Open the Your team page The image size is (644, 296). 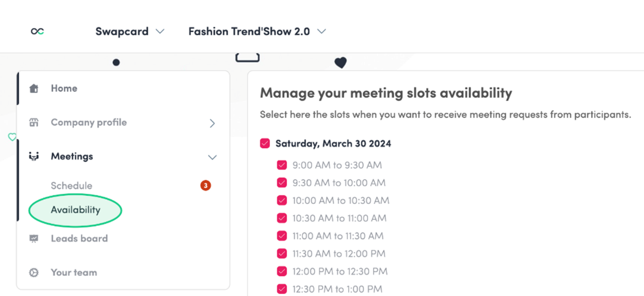pos(74,272)
